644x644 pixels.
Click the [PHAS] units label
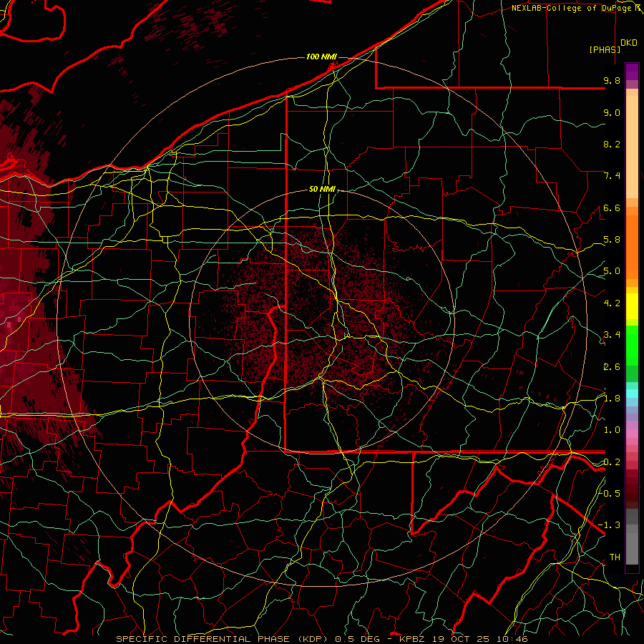(605, 49)
